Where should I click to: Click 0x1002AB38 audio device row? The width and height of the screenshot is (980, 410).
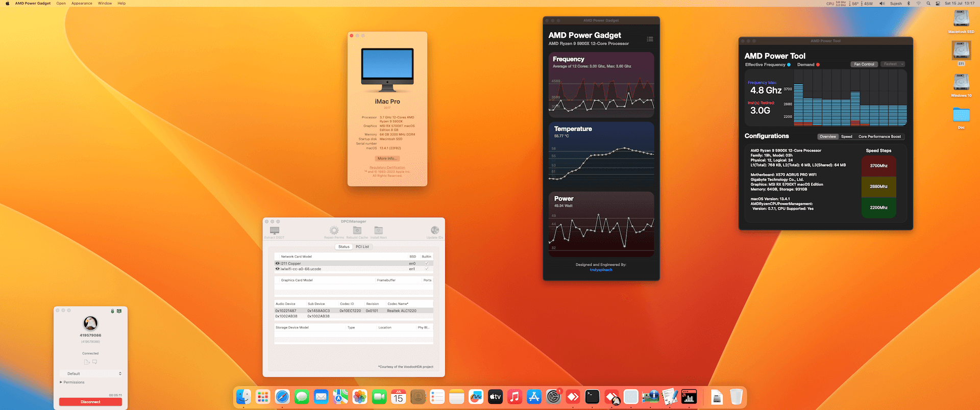coord(354,316)
